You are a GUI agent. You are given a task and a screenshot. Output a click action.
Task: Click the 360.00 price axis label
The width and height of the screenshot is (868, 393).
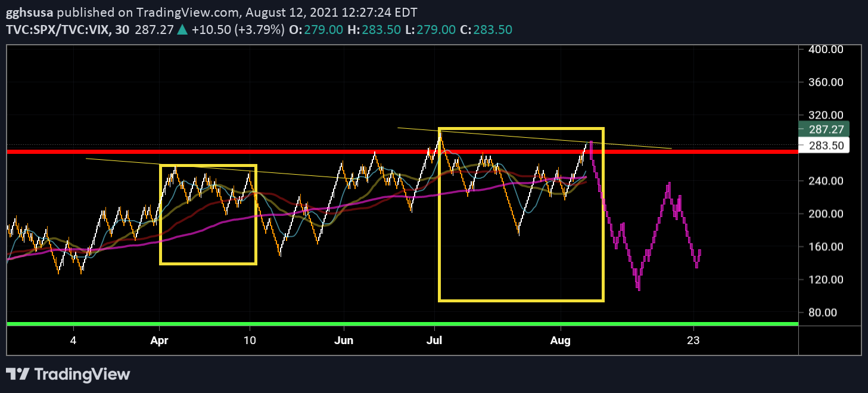[826, 82]
